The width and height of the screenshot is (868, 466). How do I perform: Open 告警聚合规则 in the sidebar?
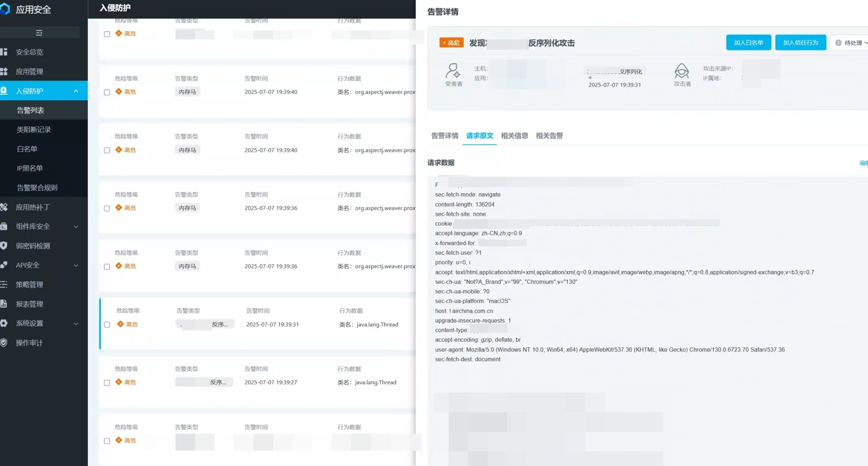[x=37, y=187]
